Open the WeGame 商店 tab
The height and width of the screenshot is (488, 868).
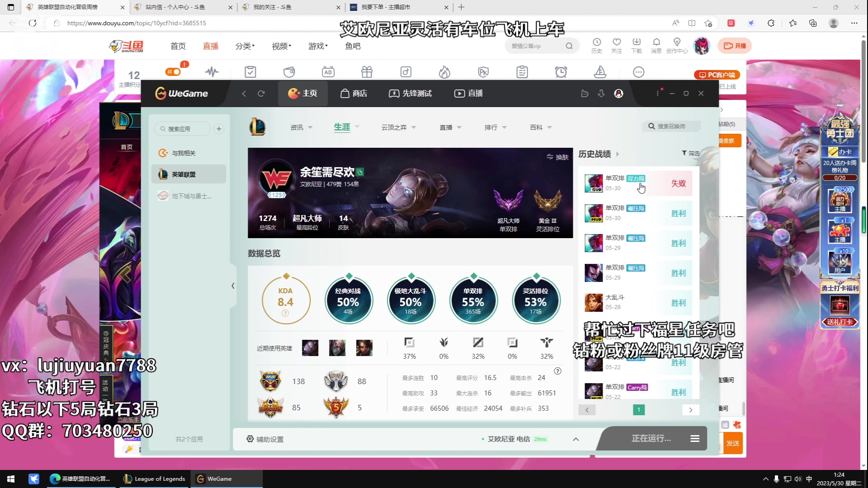point(354,94)
